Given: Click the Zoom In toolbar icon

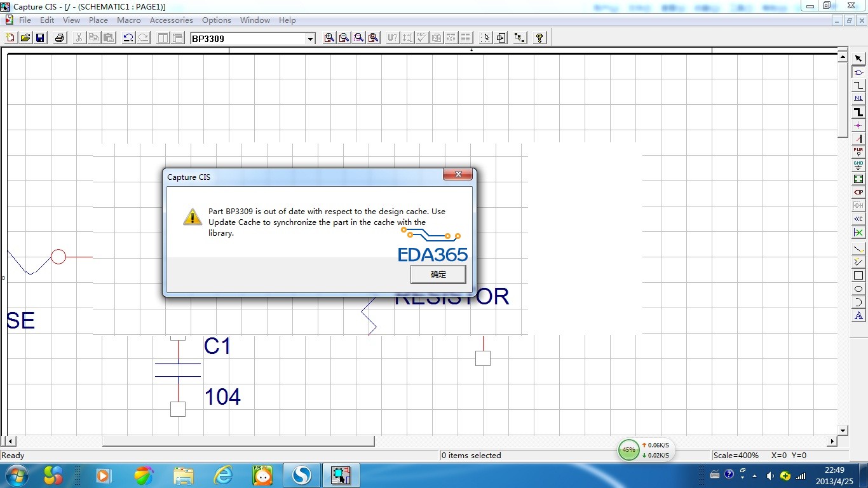Looking at the screenshot, I should pos(329,38).
